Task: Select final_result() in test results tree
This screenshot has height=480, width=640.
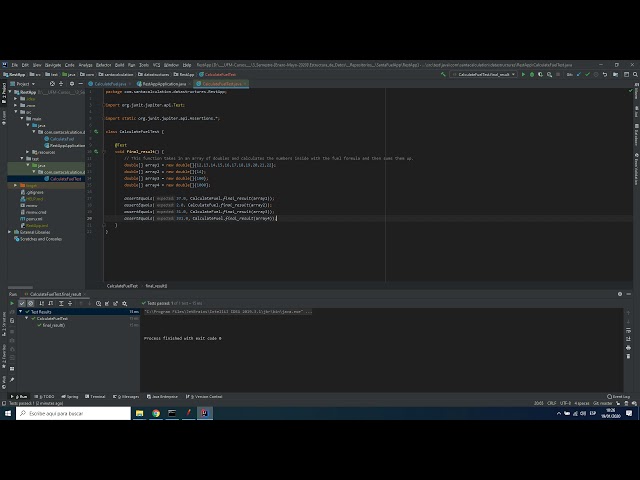Action: (53, 325)
